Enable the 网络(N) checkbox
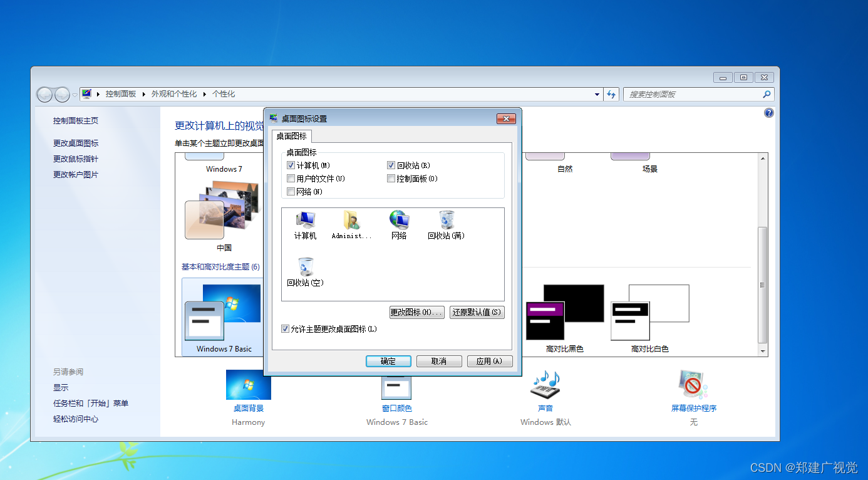Screen dimensions: 868x480 coord(291,192)
